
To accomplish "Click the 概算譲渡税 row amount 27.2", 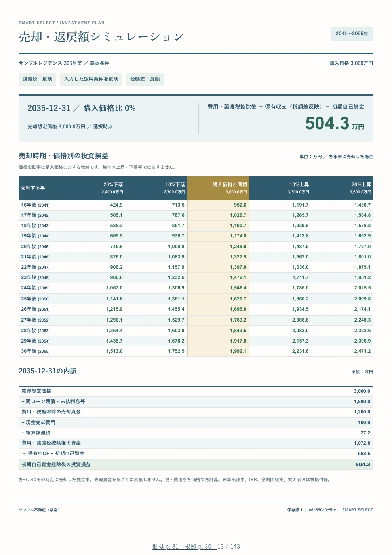I will coord(365,433).
